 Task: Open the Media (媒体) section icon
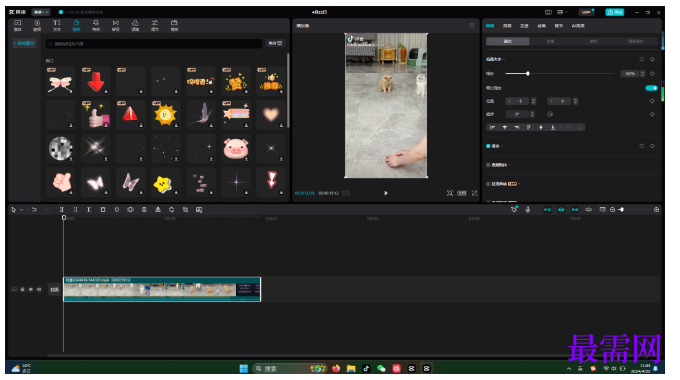pyautogui.click(x=18, y=25)
